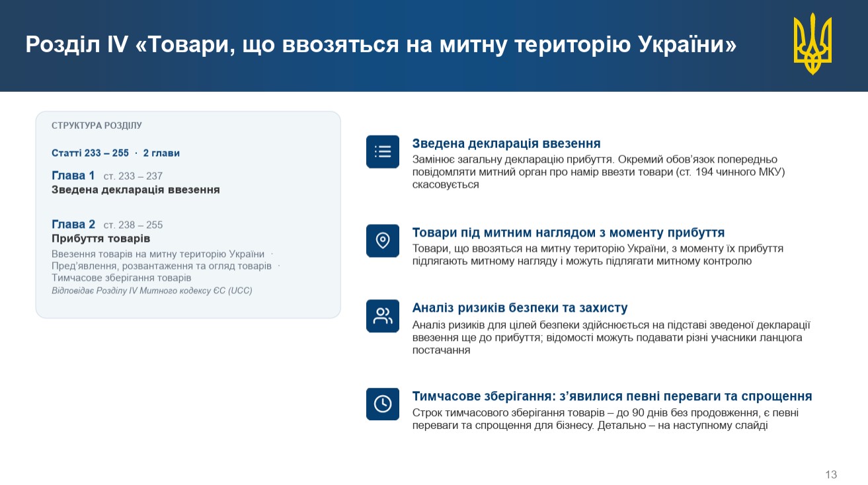Click slide number 13
Viewport: 868px width, 485px height.
tap(831, 474)
